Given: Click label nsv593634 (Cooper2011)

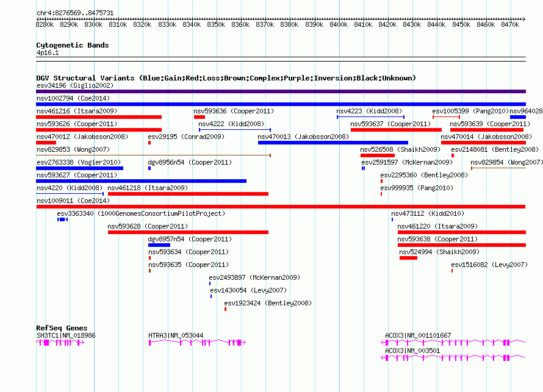Looking at the screenshot, I should 189,252.
